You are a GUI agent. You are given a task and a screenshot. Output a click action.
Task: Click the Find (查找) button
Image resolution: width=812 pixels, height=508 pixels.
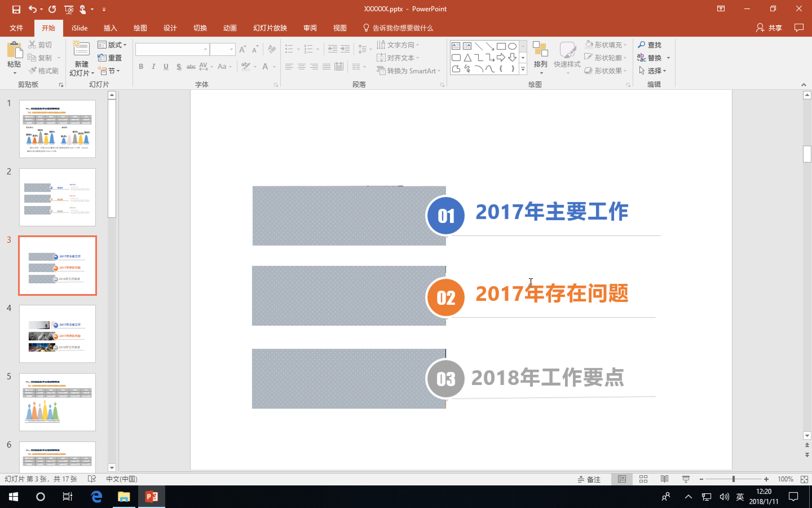click(650, 45)
